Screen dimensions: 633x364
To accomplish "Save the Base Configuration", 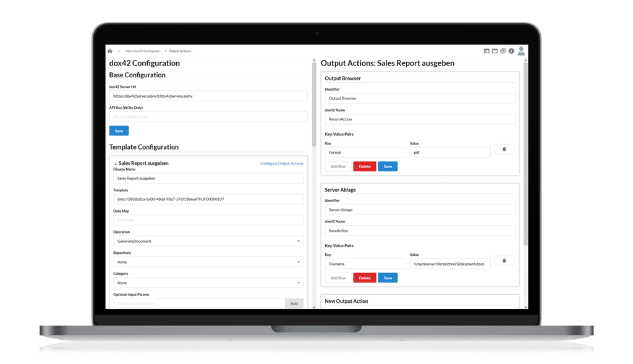I will tap(119, 131).
